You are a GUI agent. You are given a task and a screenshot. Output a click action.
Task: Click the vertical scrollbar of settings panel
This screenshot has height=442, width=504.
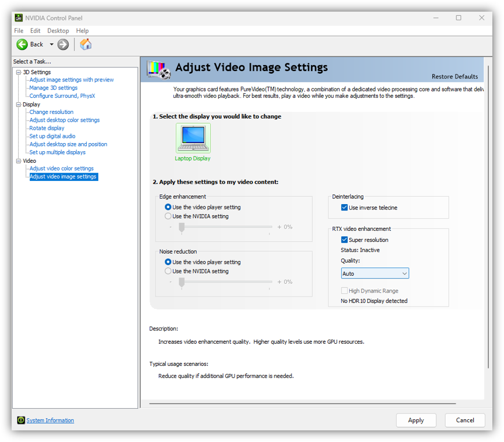[488, 217]
